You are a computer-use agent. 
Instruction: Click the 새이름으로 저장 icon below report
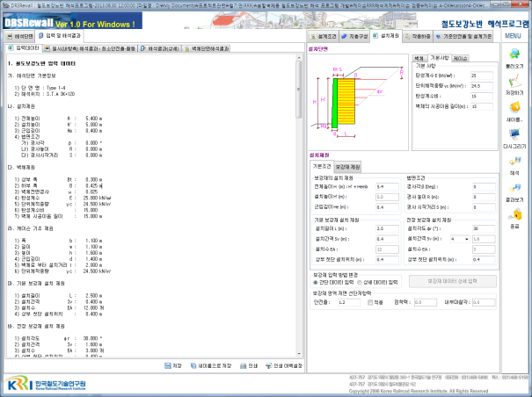coord(193,365)
